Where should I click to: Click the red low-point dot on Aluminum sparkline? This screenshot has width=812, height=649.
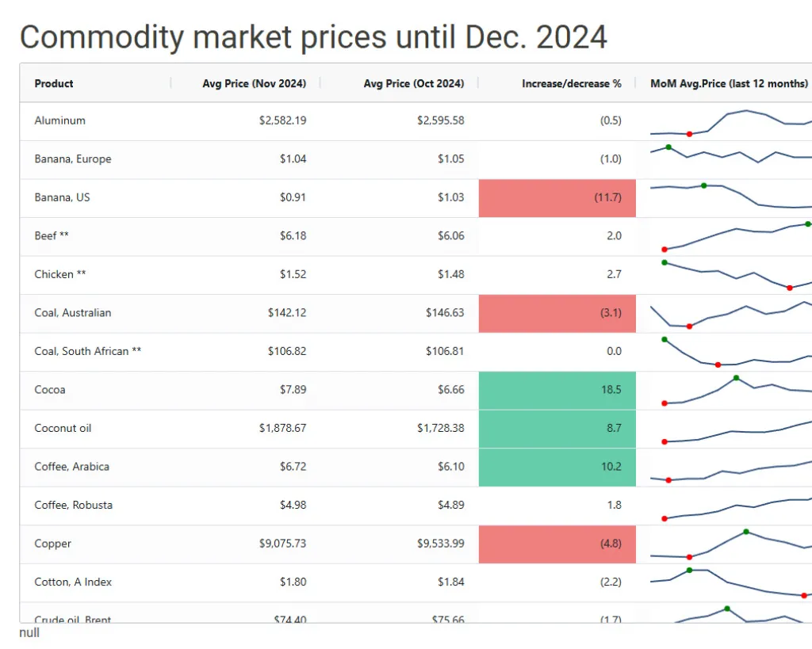click(x=689, y=134)
